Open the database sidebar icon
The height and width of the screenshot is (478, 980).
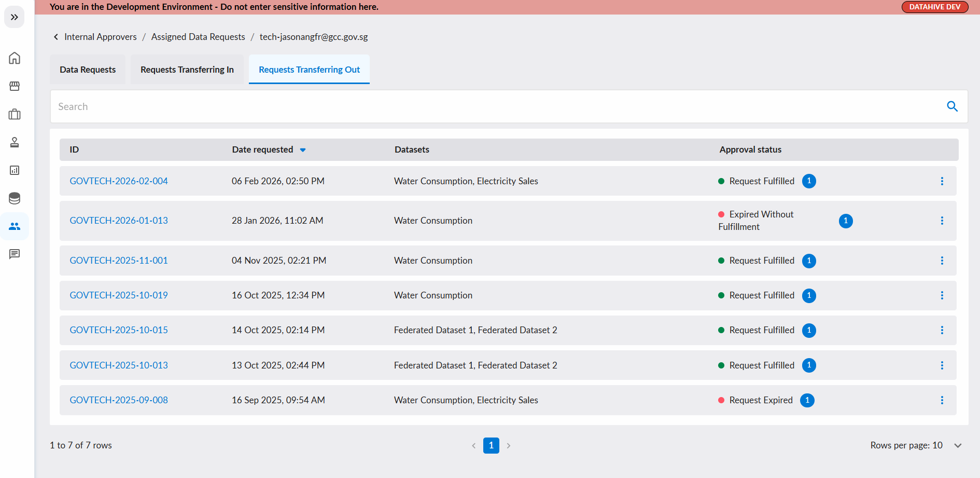15,198
